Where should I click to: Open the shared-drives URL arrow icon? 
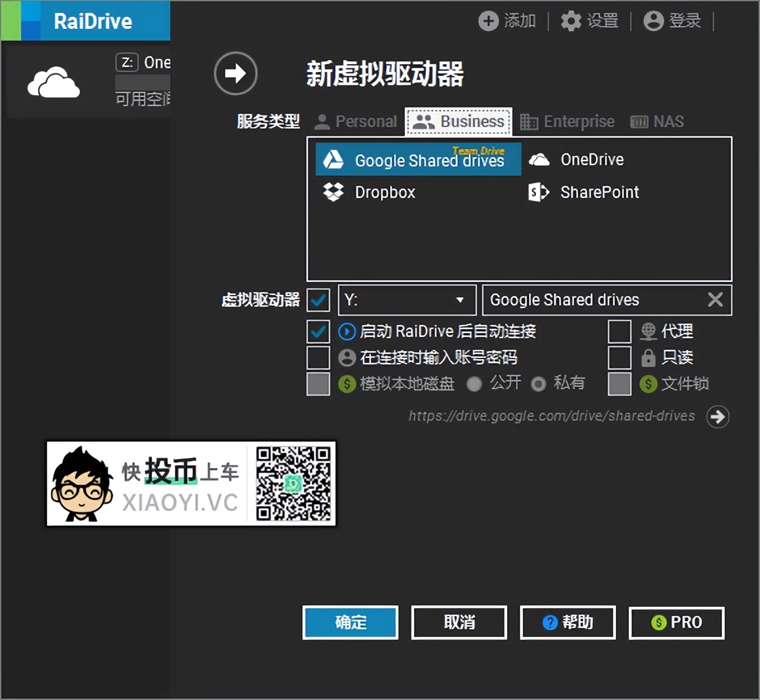(717, 416)
